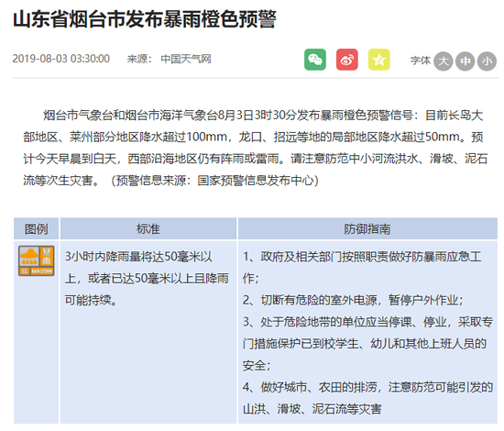Click the 字体 label

420,61
